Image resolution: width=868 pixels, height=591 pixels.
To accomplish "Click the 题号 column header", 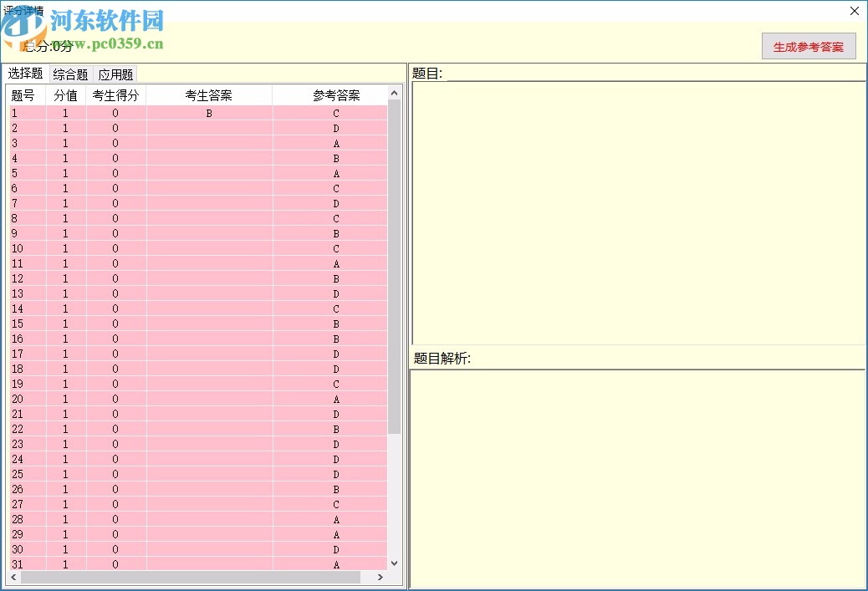I will (28, 95).
